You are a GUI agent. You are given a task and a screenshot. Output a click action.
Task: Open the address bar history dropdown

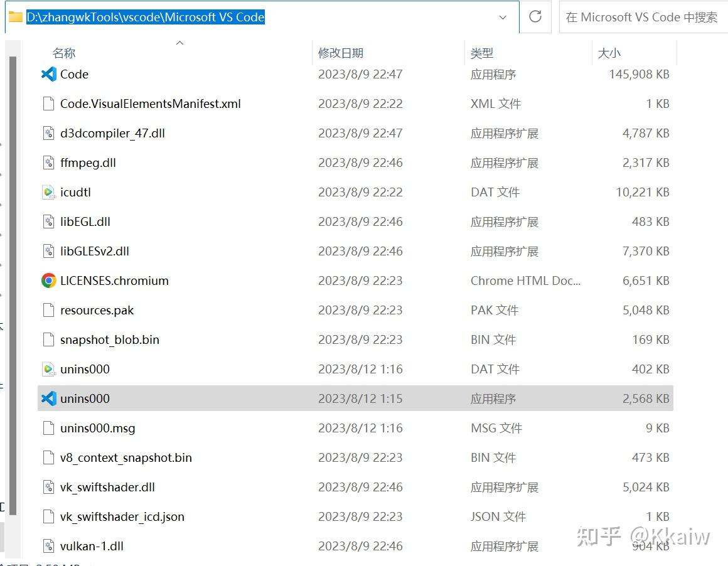tap(502, 17)
